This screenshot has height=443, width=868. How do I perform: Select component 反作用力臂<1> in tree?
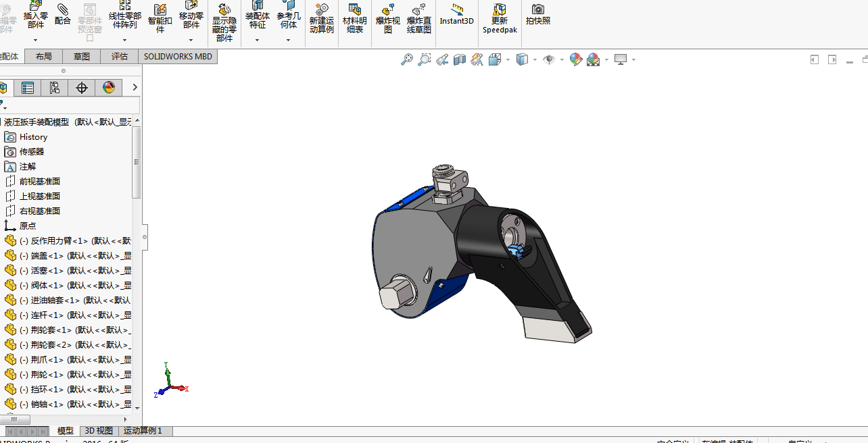68,240
